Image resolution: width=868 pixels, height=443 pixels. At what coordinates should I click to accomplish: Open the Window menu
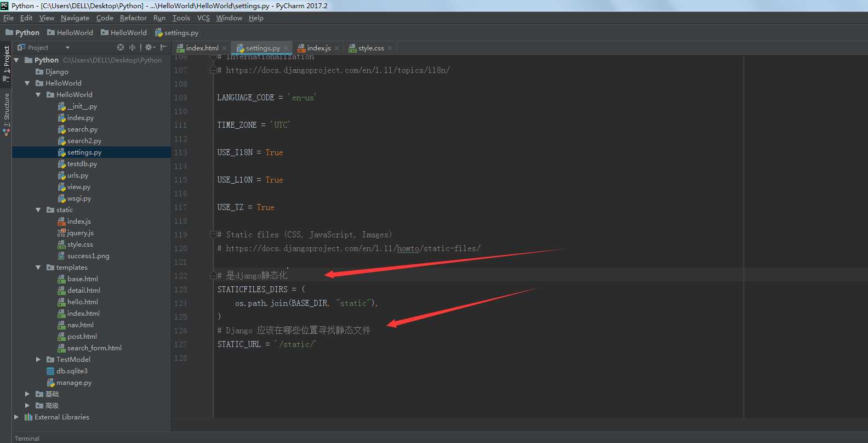229,18
